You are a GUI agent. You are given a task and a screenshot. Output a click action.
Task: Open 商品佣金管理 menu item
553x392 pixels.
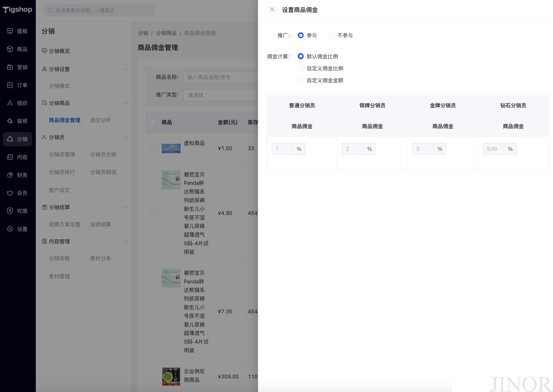[65, 120]
